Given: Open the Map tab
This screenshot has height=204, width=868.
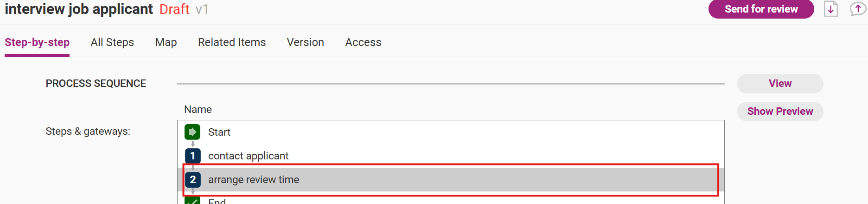Looking at the screenshot, I should click(166, 42).
